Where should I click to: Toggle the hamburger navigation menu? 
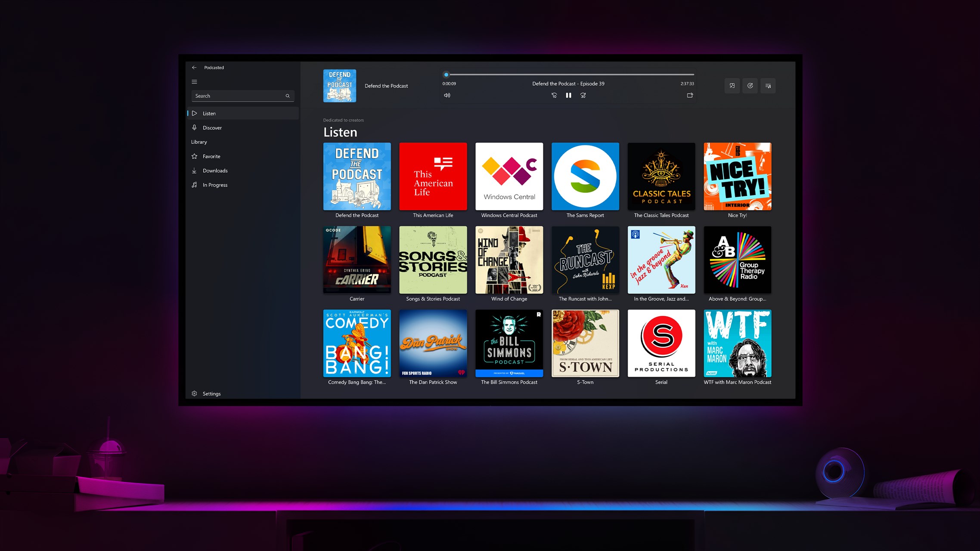[x=194, y=82]
